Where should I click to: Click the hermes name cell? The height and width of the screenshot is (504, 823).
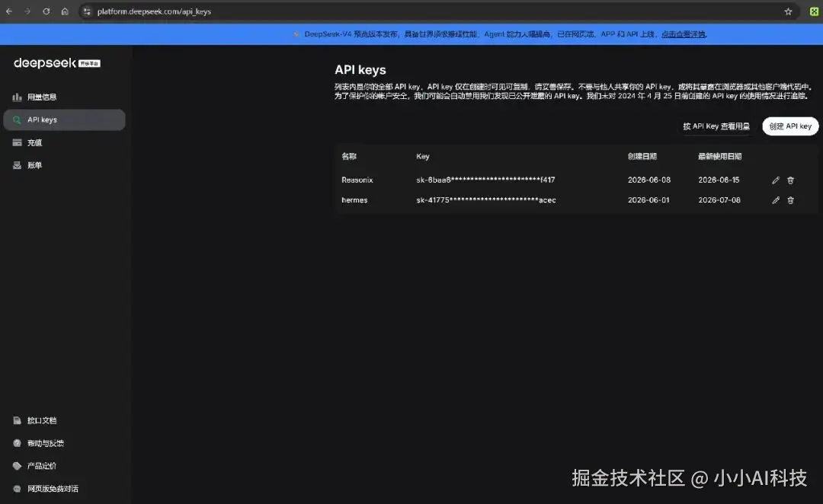click(354, 200)
